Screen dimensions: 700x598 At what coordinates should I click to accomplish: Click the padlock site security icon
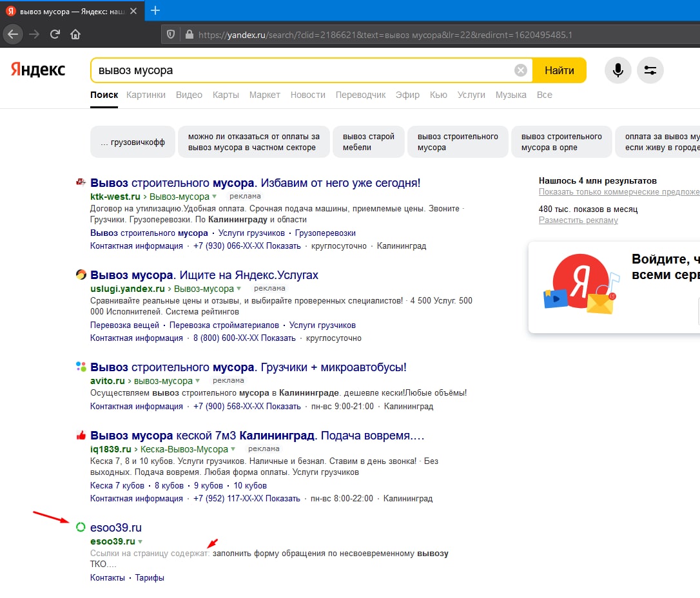coord(190,34)
